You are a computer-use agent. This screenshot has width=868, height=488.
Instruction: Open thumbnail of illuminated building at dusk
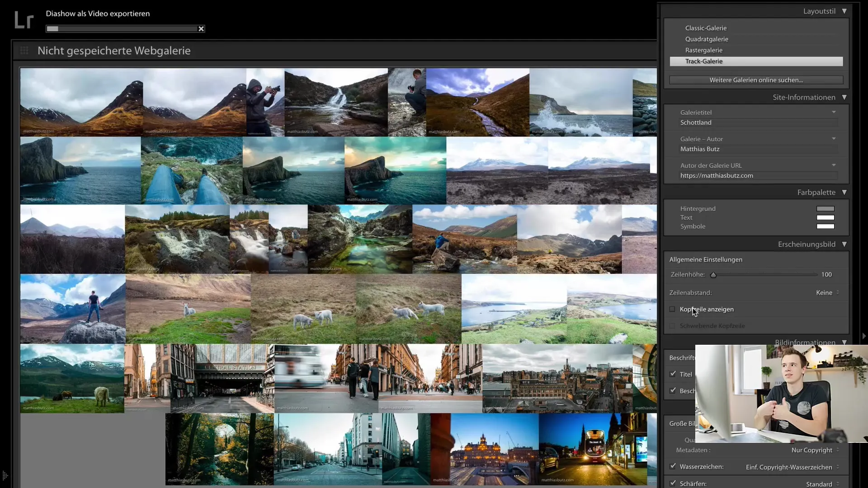pos(485,449)
